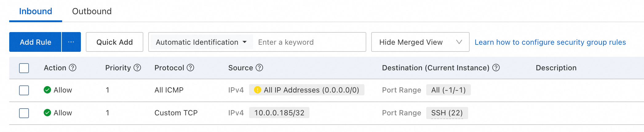This screenshot has width=644, height=132.
Task: Click the Action column help icon
Action: (73, 68)
